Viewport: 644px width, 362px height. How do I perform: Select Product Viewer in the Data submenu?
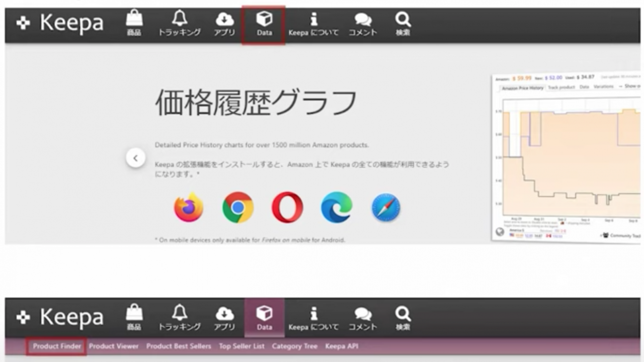click(114, 346)
